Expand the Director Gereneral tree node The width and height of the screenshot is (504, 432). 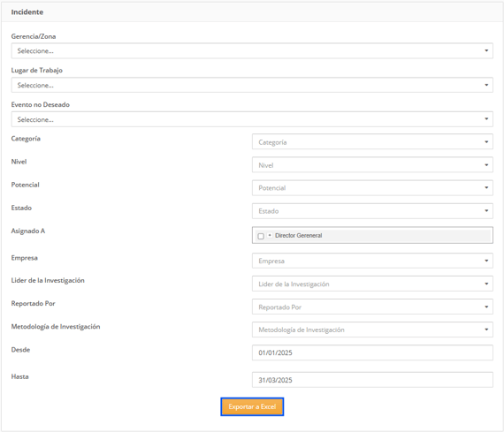(x=270, y=235)
